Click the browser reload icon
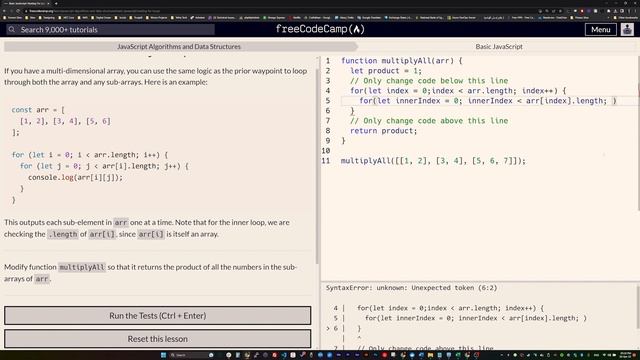640x360 pixels. [18, 11]
